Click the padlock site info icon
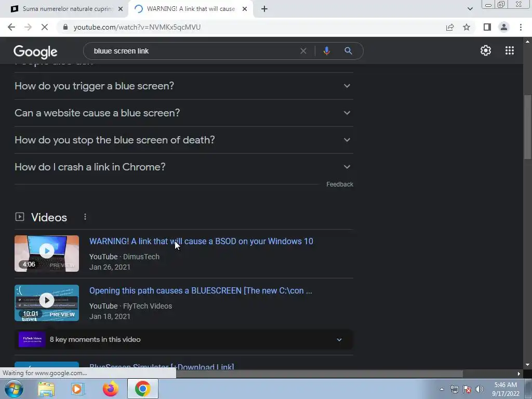 [65, 27]
